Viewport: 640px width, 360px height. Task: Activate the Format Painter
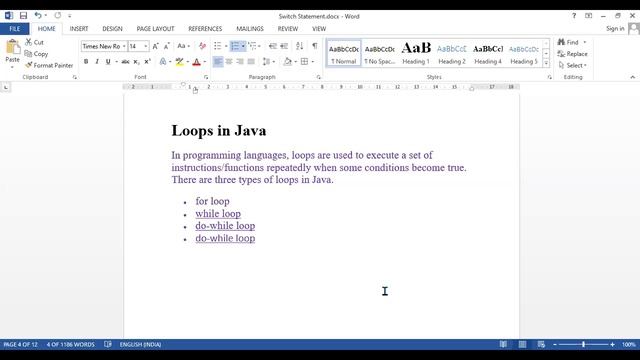point(49,65)
